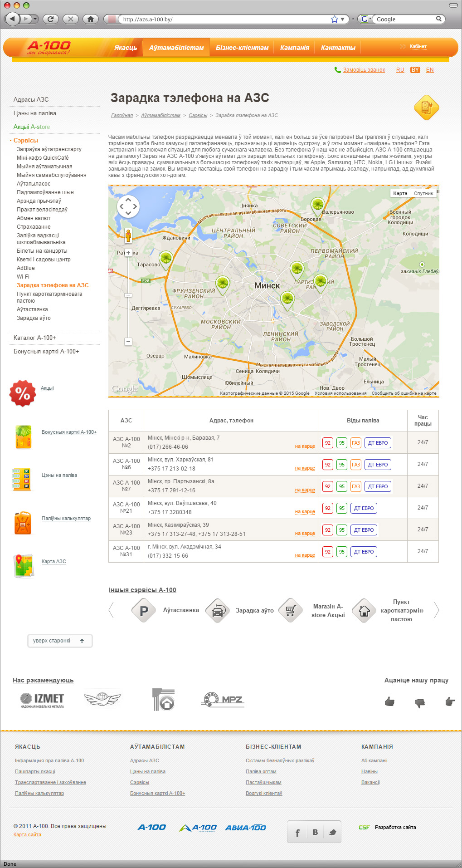This screenshot has height=868, width=462.
Task: Open the Кабінет link
Action: [418, 47]
